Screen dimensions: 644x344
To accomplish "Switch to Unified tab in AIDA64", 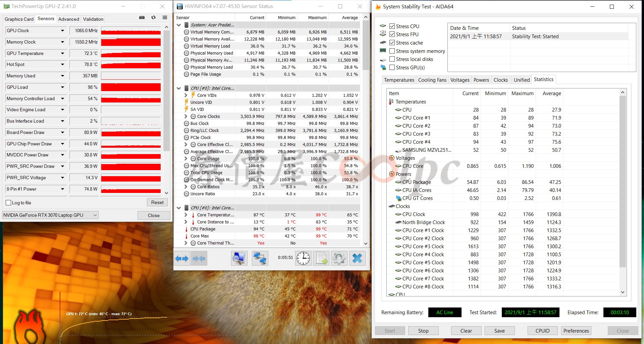I will (x=522, y=80).
